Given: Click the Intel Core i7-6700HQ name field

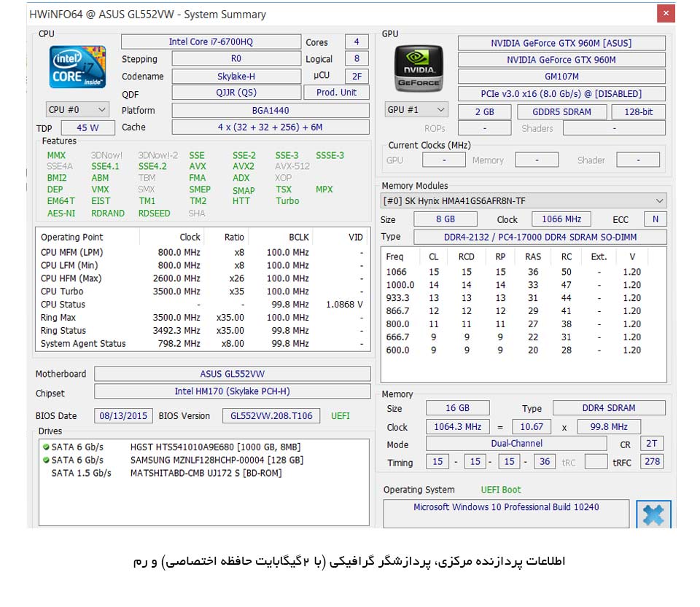Looking at the screenshot, I should coord(211,42).
